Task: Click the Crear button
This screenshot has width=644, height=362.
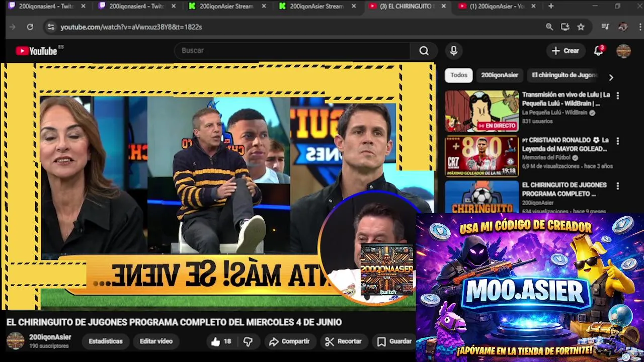Action: [x=566, y=51]
